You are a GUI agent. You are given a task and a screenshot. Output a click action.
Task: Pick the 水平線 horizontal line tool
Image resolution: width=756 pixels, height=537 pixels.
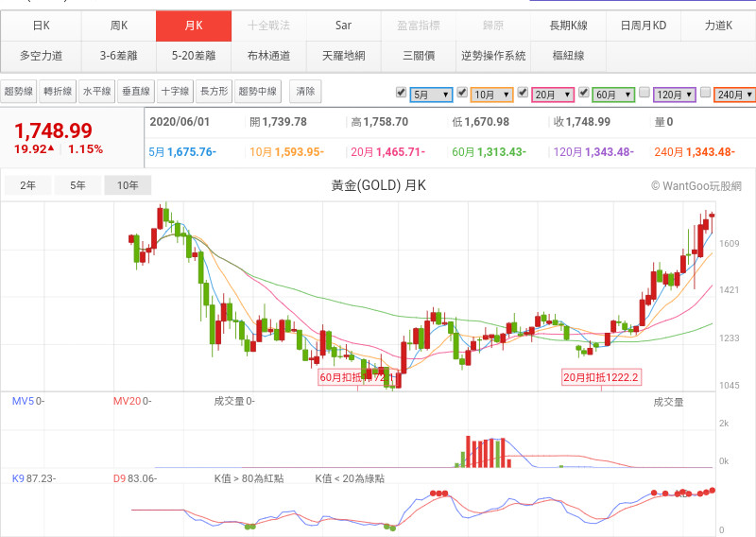click(x=96, y=92)
